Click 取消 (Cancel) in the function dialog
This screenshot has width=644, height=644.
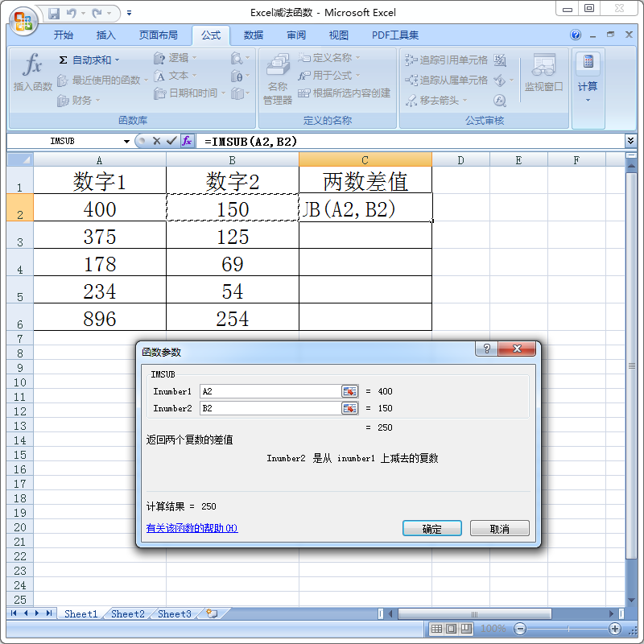pyautogui.click(x=499, y=529)
